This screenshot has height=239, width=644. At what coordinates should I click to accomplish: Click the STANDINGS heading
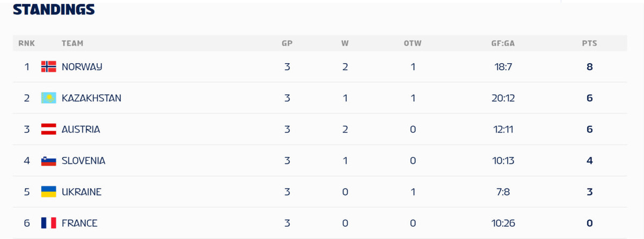pyautogui.click(x=53, y=9)
